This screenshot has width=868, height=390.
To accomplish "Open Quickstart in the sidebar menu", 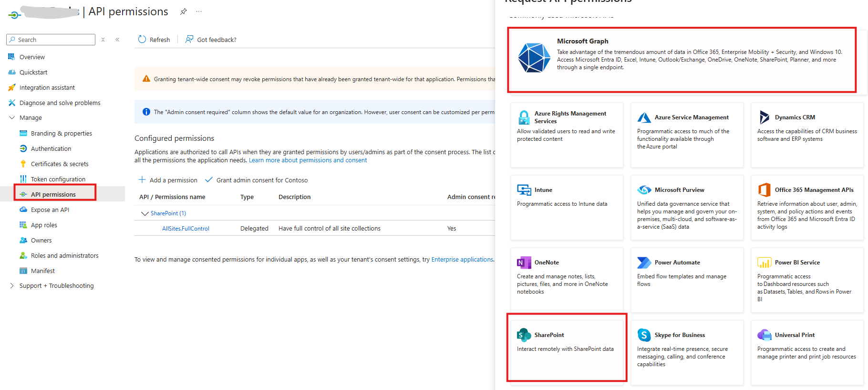I will click(x=33, y=72).
